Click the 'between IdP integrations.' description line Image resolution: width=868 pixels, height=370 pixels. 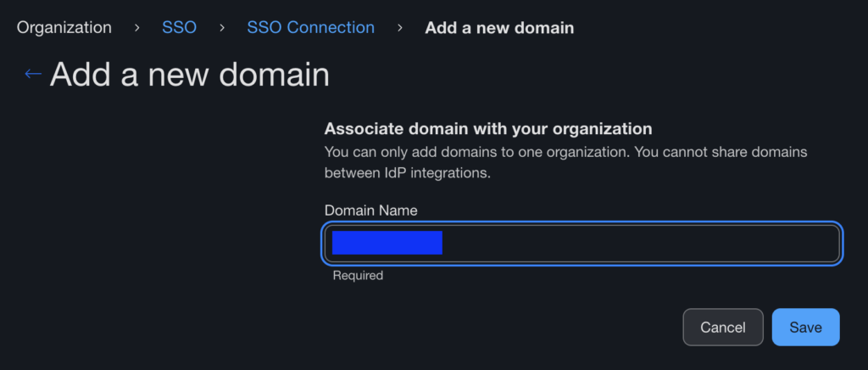408,173
